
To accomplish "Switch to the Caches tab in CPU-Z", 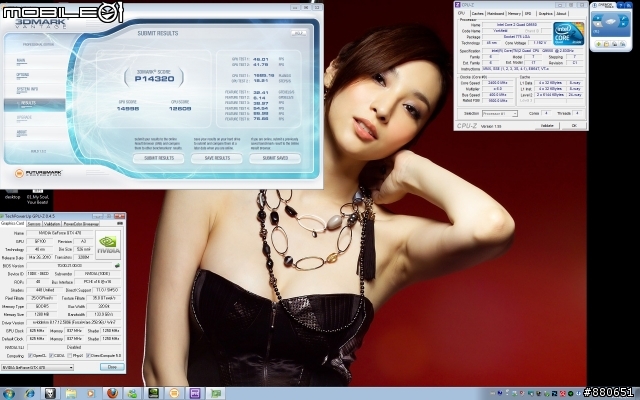I will point(478,14).
